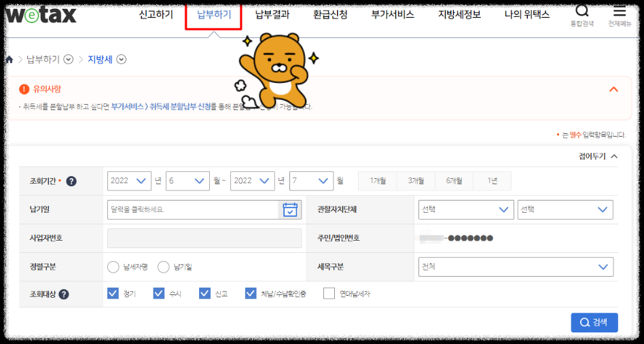Screen dimensions: 644x344
Task: Open the 나의 위택스 menu
Action: [527, 15]
